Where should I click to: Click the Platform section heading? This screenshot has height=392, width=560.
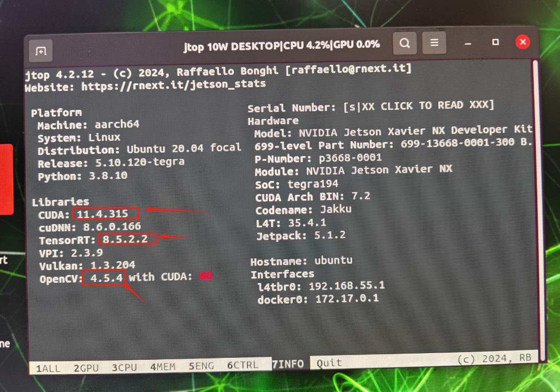tap(56, 112)
